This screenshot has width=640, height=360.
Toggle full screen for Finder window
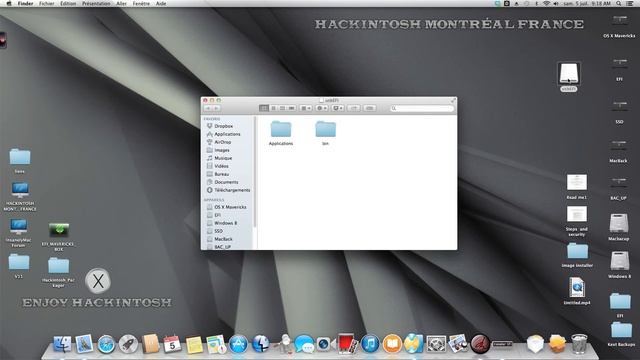[x=453, y=100]
